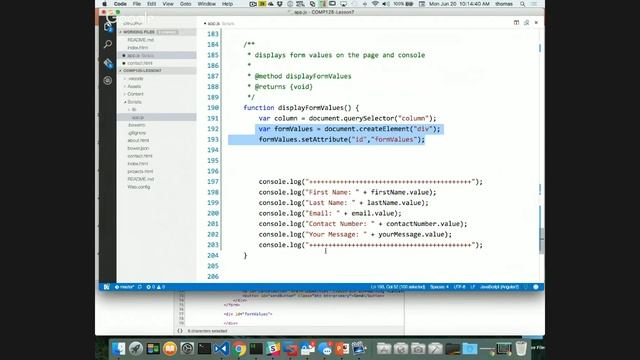Click the volume icon in the menu bar

point(386,4)
